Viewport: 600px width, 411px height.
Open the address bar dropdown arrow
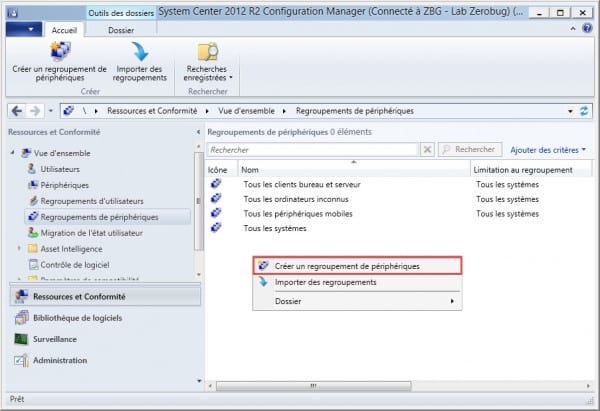pos(570,111)
